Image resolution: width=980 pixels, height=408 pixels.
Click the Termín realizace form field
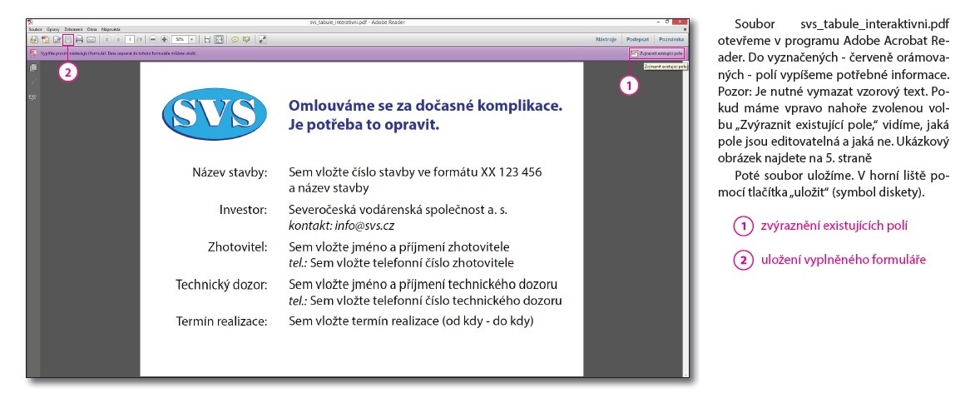coord(411,321)
